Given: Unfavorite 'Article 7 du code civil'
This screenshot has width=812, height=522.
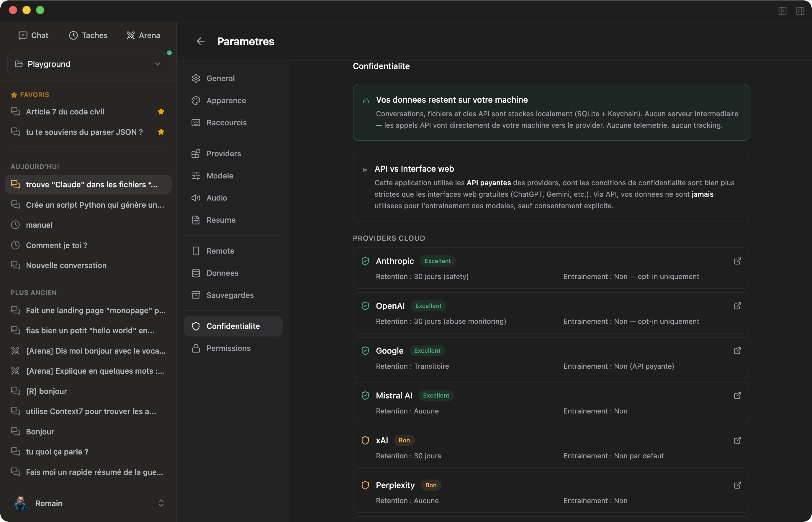Looking at the screenshot, I should tap(161, 111).
